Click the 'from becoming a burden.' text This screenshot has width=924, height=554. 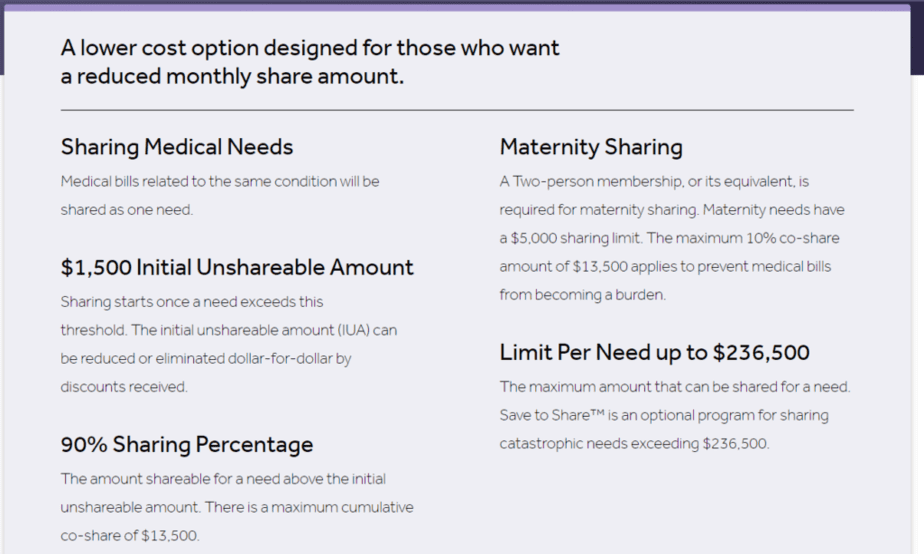point(583,295)
